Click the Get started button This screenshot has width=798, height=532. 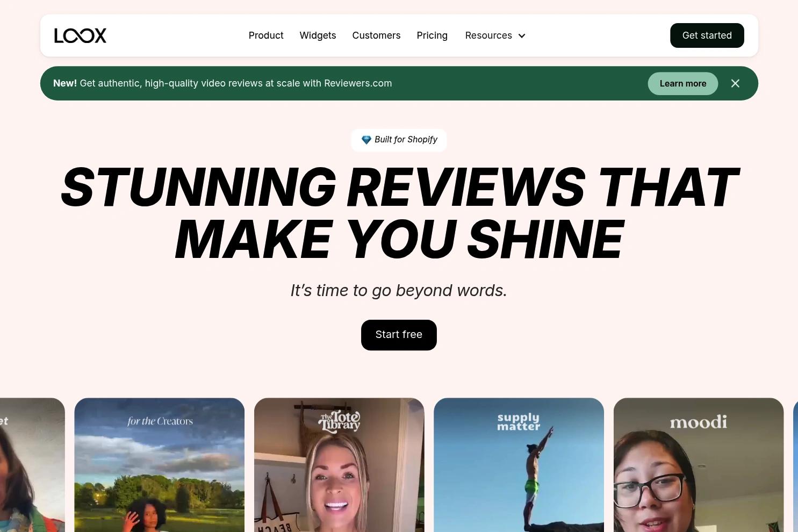707,35
